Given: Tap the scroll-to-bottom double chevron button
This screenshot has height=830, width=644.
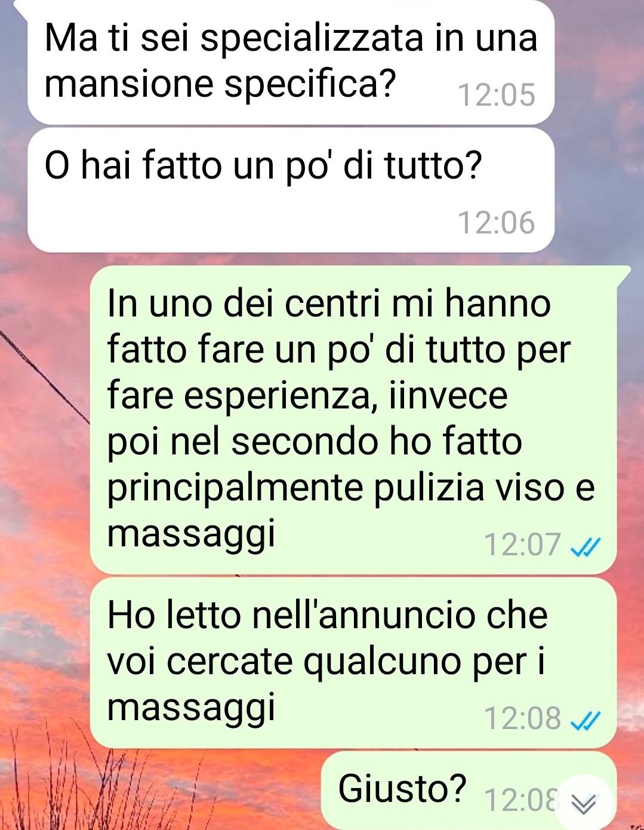Looking at the screenshot, I should 584,803.
